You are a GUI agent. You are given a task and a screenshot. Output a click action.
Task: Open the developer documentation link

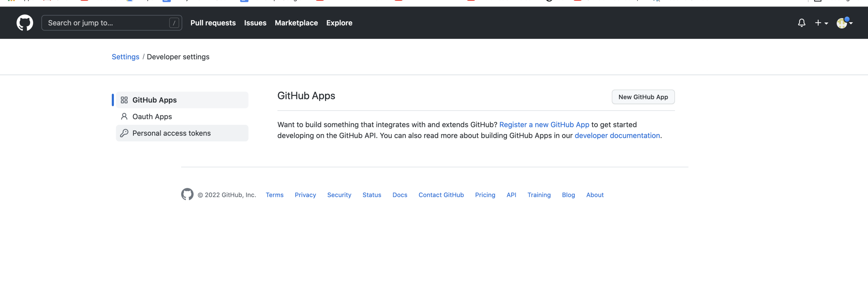[617, 135]
